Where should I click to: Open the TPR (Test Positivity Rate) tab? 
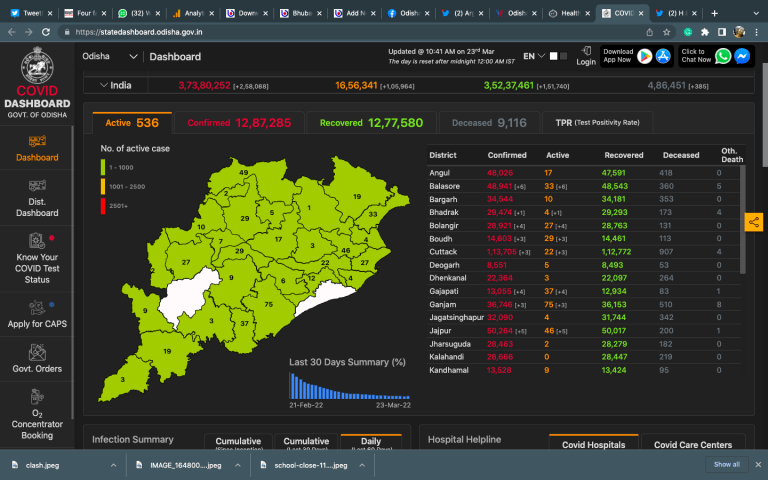596,123
